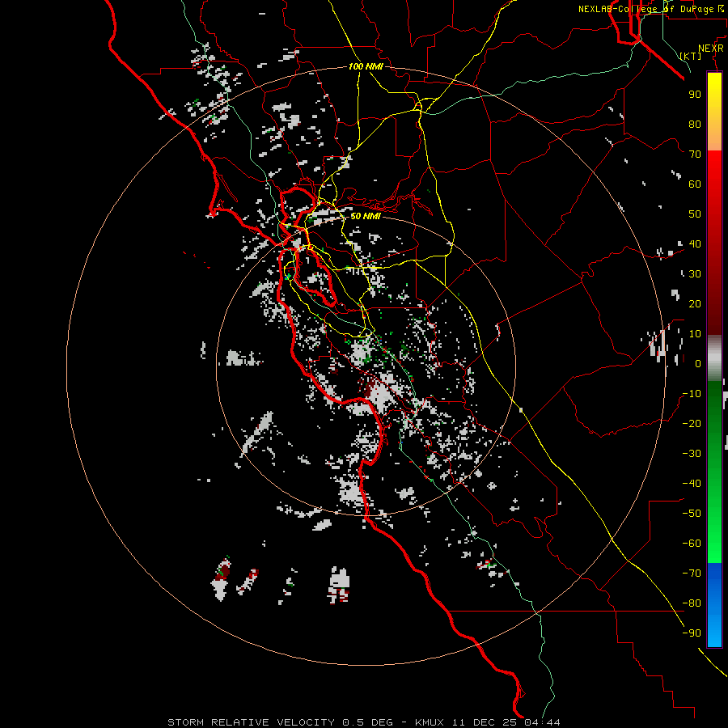The image size is (728, 728).
Task: Click the positive 40 value on the velocity scale
Action: point(695,243)
